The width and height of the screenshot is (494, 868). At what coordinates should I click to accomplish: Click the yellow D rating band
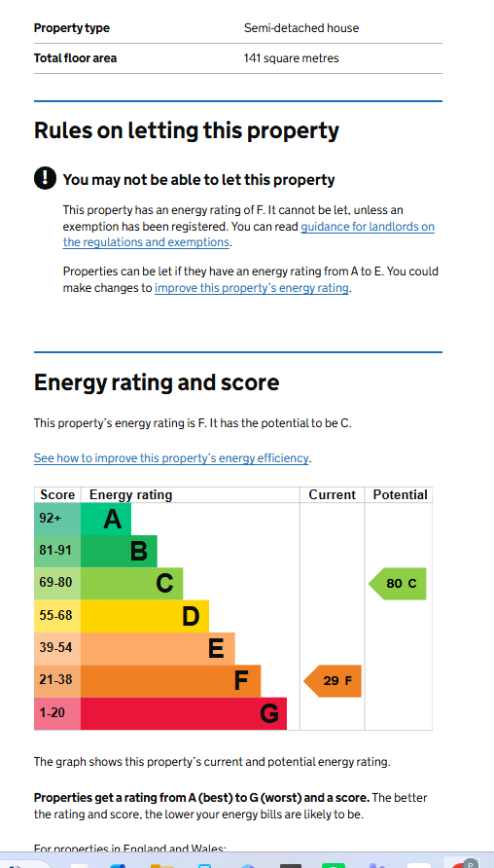point(145,616)
